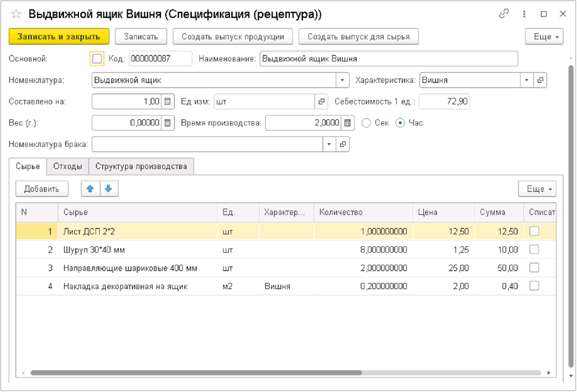Open the Ед изм шт item form
The image size is (577, 392).
(321, 101)
